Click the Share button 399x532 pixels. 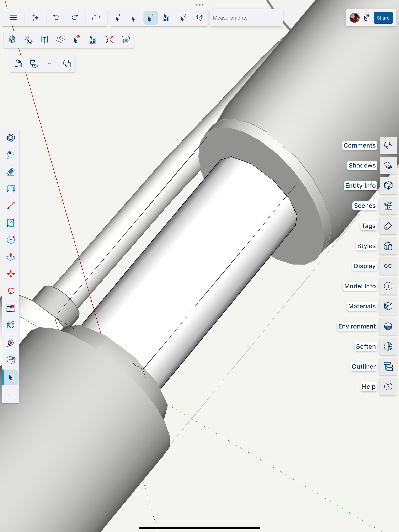click(383, 18)
